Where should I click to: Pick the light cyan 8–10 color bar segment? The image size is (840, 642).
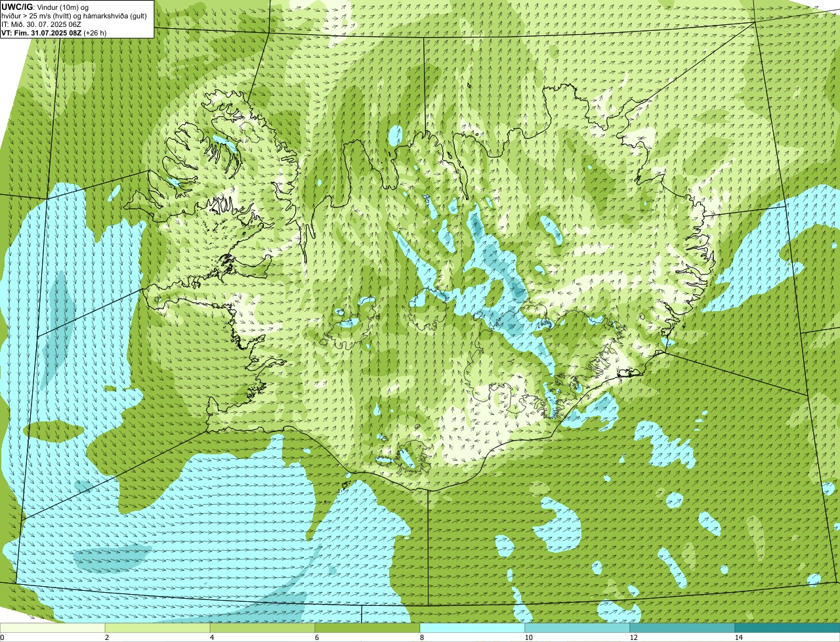point(472,628)
